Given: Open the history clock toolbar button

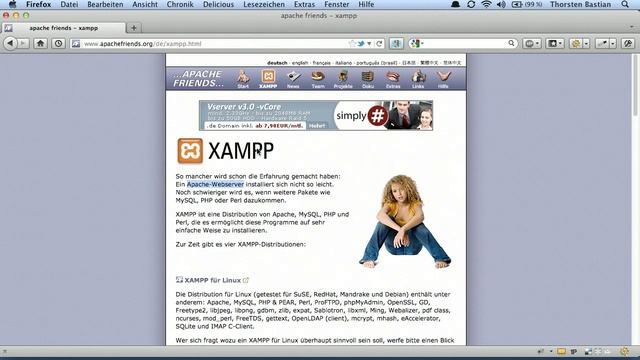Looking at the screenshot, I should coord(58,43).
